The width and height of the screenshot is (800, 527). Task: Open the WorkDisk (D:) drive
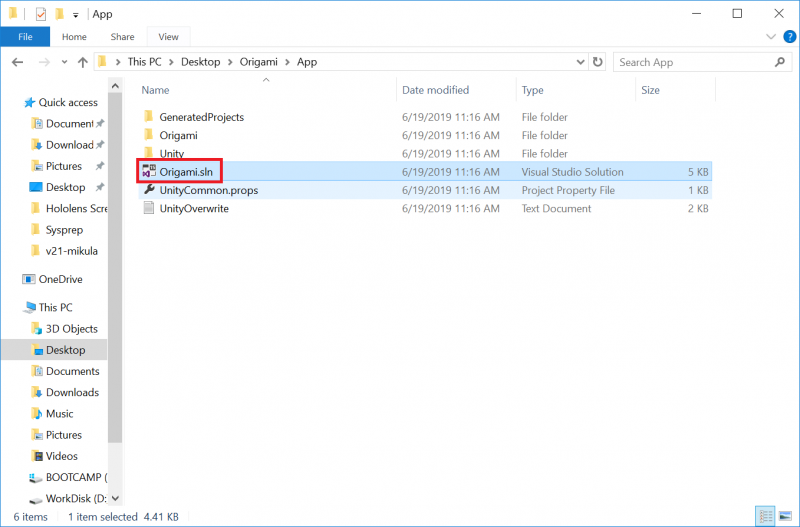pos(76,498)
